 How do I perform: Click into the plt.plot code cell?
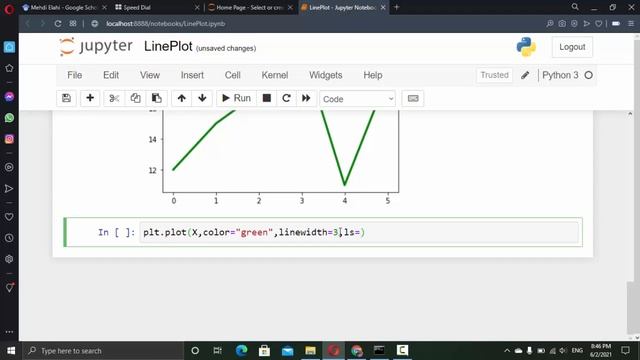359,232
